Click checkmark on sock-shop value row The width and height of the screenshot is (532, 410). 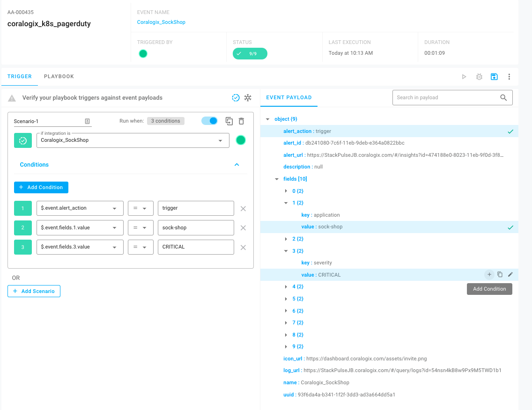pos(510,227)
